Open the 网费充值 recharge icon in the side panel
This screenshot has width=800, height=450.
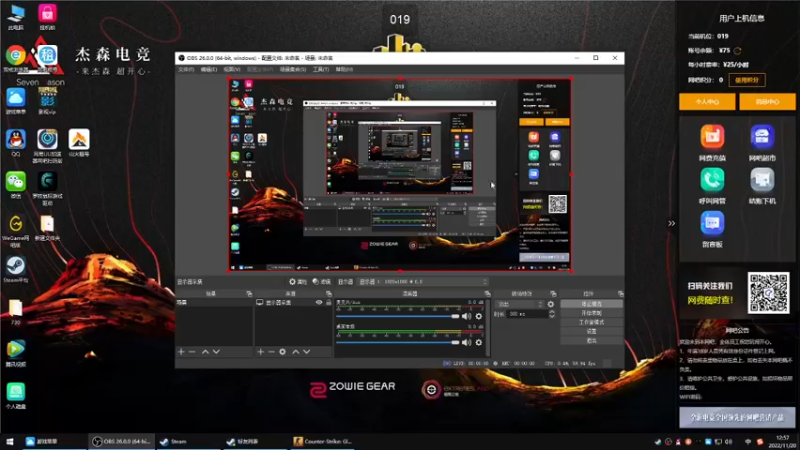[712, 137]
